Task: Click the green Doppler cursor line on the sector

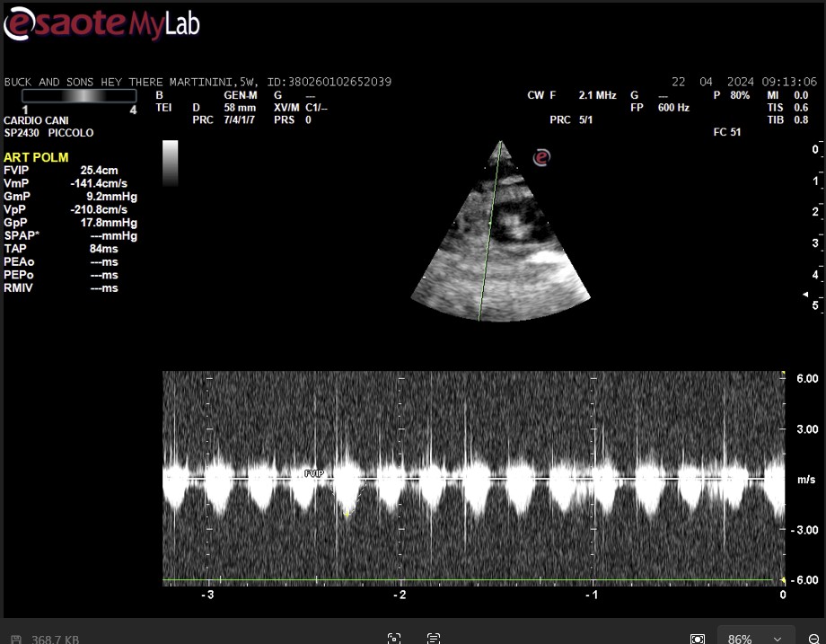Action: point(489,230)
